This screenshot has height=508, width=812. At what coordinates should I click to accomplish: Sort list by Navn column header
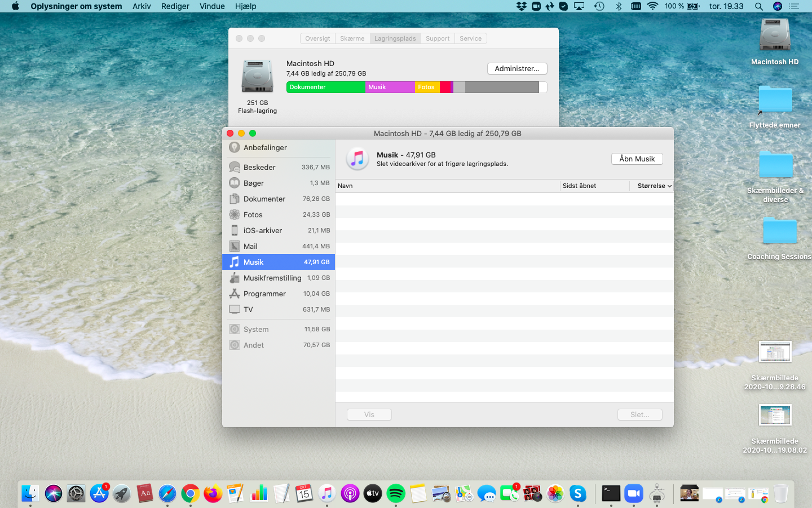[x=448, y=186]
